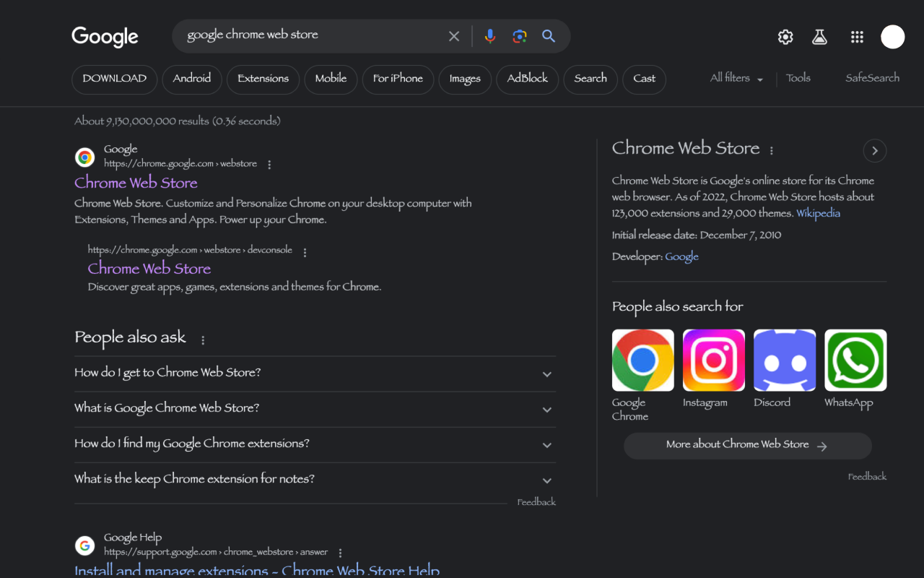Open the Wikipedia link in the knowledge panel
Image resolution: width=924 pixels, height=578 pixels.
pos(818,214)
